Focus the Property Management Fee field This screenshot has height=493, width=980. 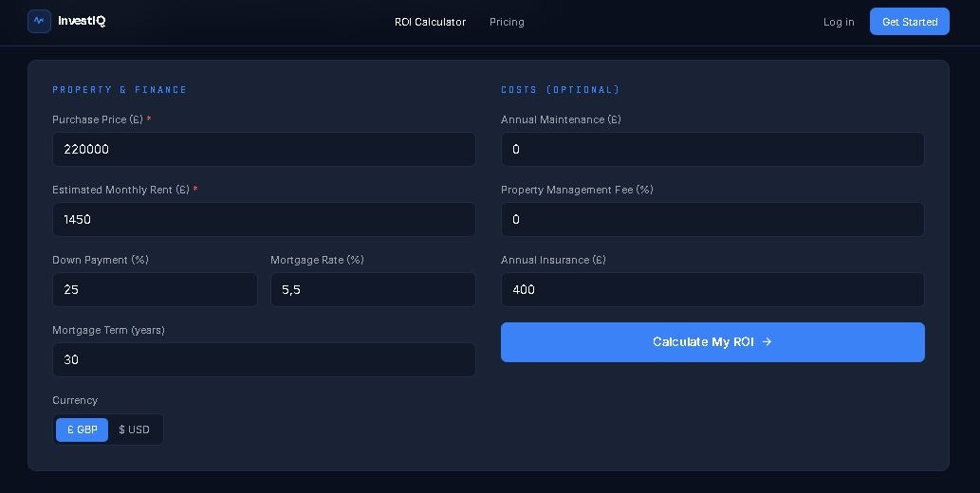pyautogui.click(x=712, y=219)
